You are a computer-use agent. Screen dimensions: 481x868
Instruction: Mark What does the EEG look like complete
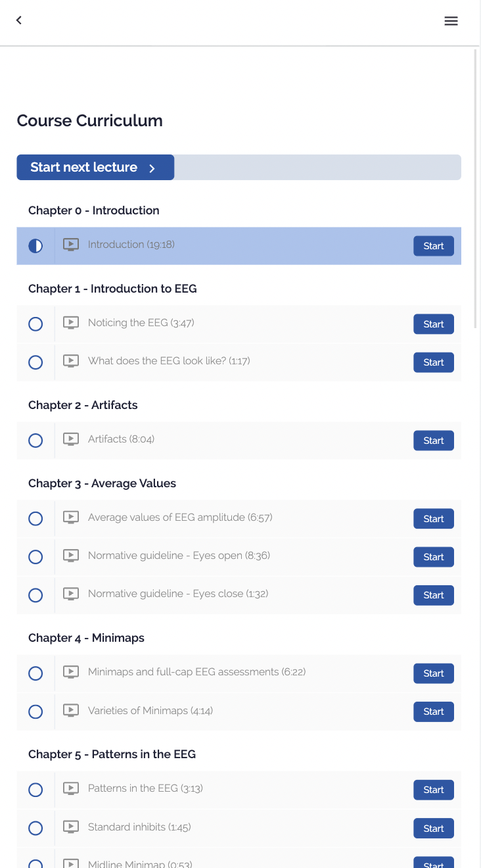[x=35, y=362]
